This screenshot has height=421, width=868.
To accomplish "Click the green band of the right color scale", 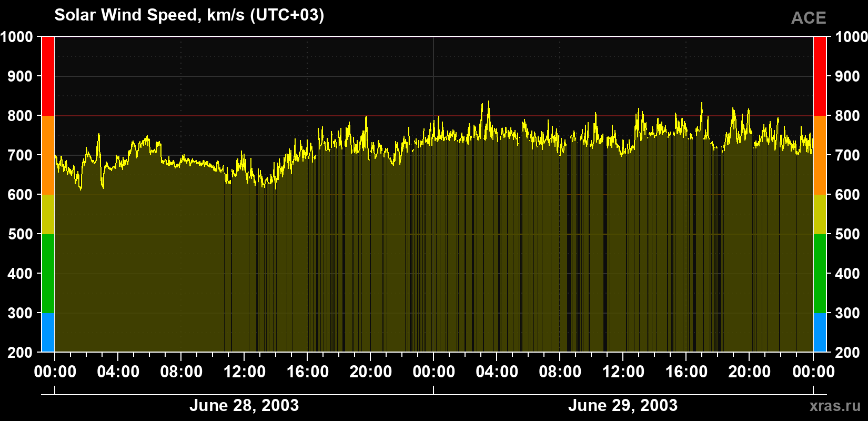I will pos(820,274).
